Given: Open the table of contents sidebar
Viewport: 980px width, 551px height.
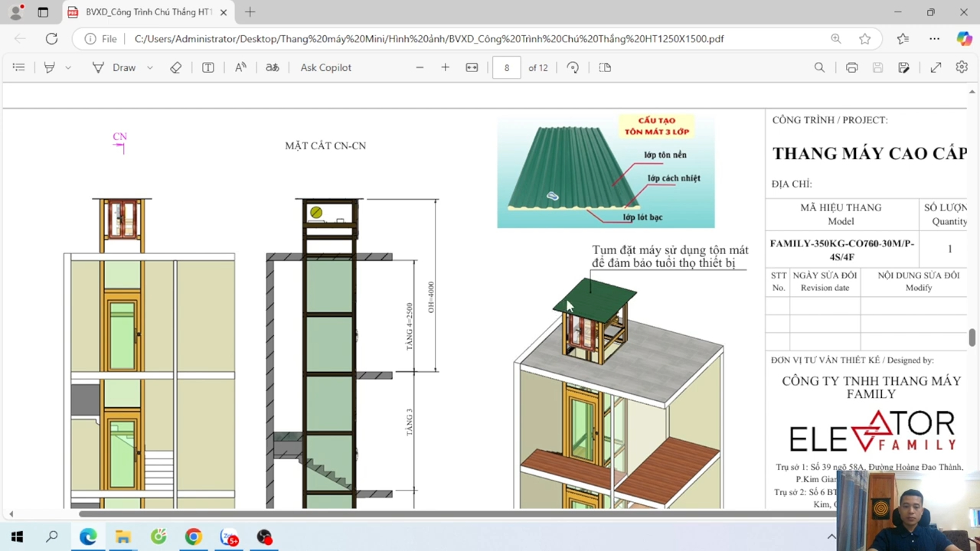Looking at the screenshot, I should coord(18,67).
